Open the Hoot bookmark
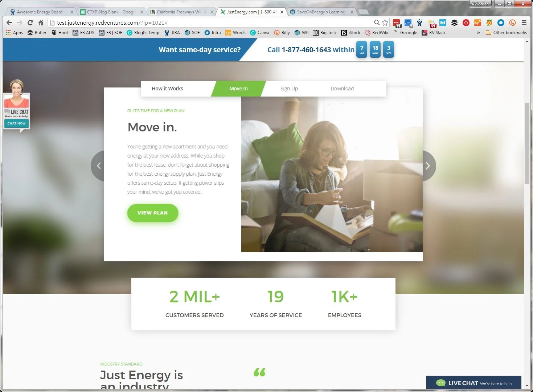 (60, 33)
